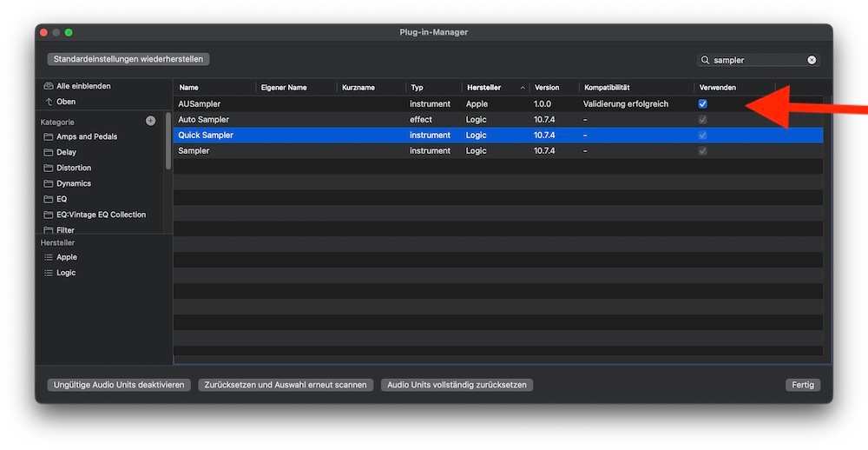Viewport: 868px width, 450px height.
Task: Toggle the Sampler row Verwenden checkbox
Action: [x=702, y=151]
